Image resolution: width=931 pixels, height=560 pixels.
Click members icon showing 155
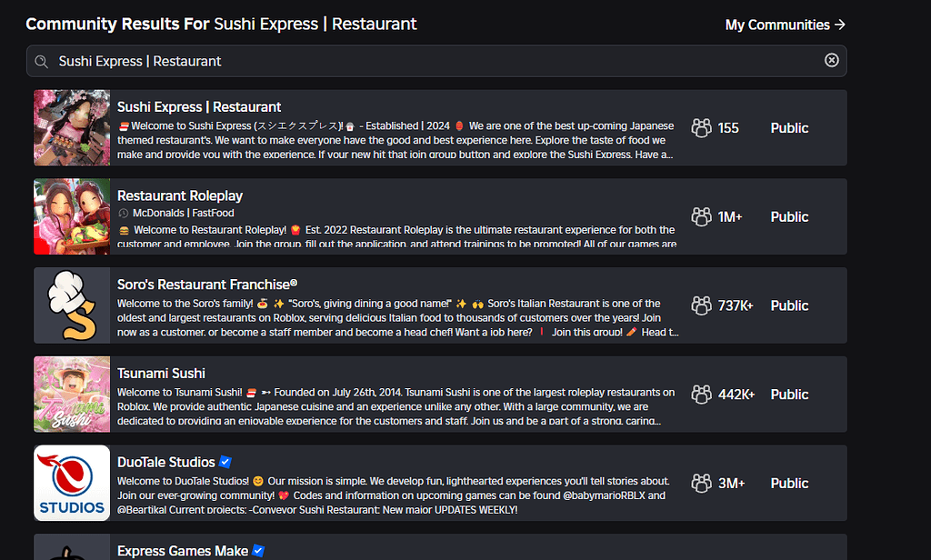tap(701, 127)
